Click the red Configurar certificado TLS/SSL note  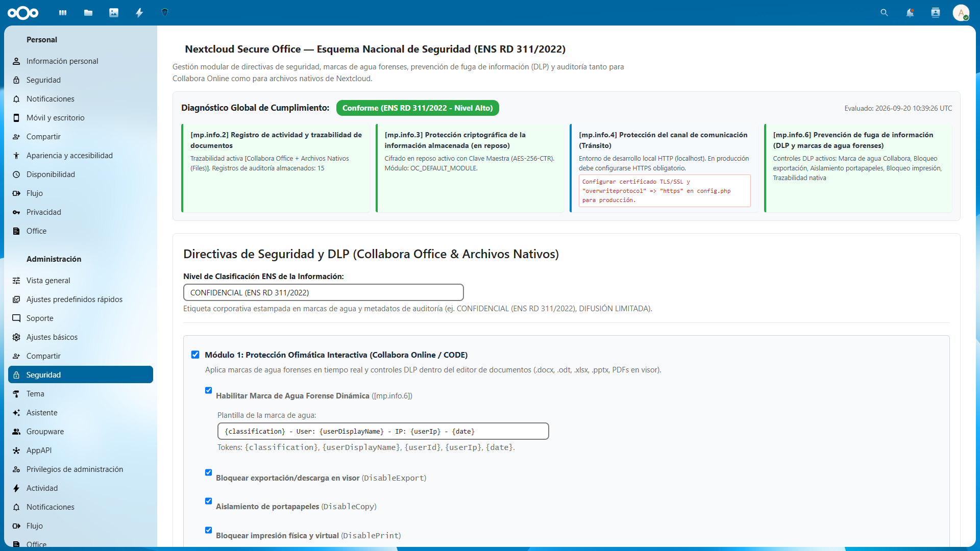(665, 191)
